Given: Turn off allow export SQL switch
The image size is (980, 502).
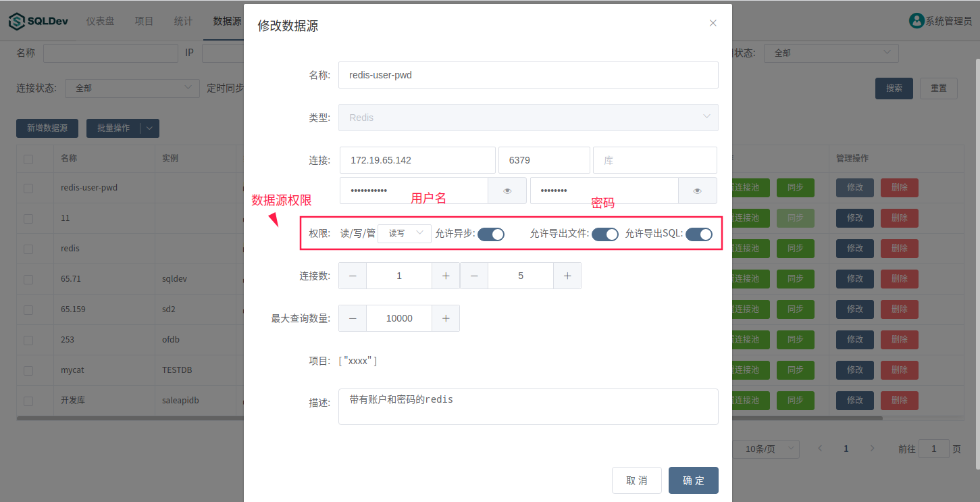Looking at the screenshot, I should click(699, 234).
